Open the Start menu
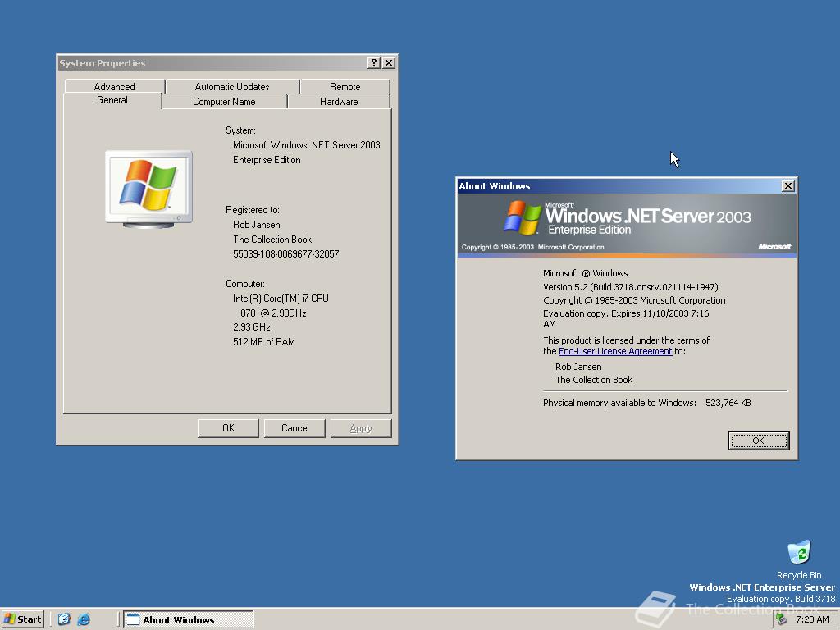Viewport: 840px width, 630px height. [22, 619]
